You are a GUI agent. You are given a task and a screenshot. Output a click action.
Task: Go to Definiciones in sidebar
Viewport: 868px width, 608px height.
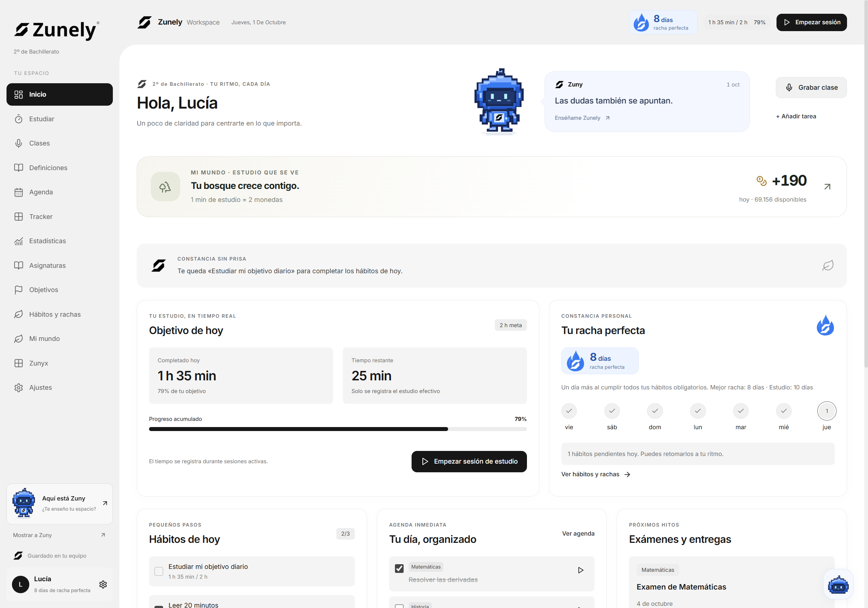[59, 168]
